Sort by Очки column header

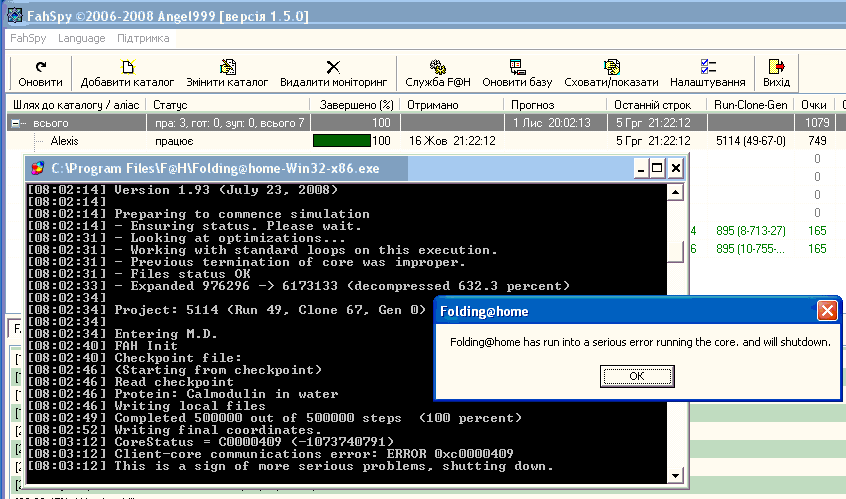pyautogui.click(x=814, y=105)
